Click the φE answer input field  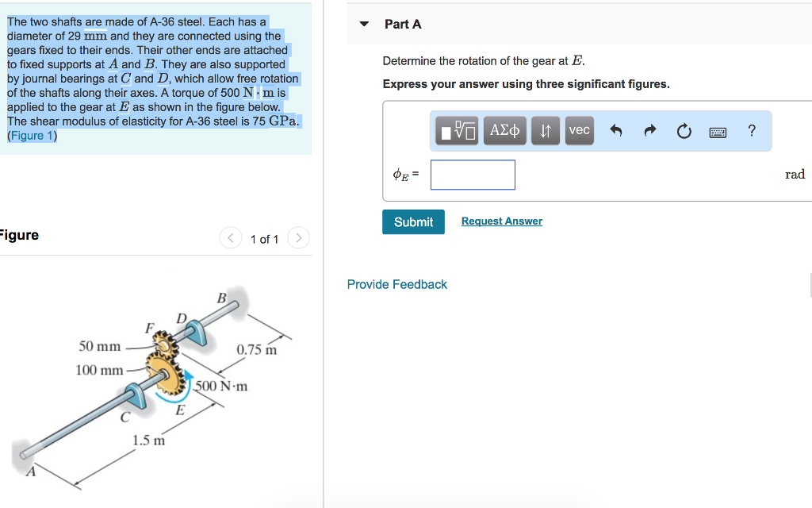tap(473, 175)
